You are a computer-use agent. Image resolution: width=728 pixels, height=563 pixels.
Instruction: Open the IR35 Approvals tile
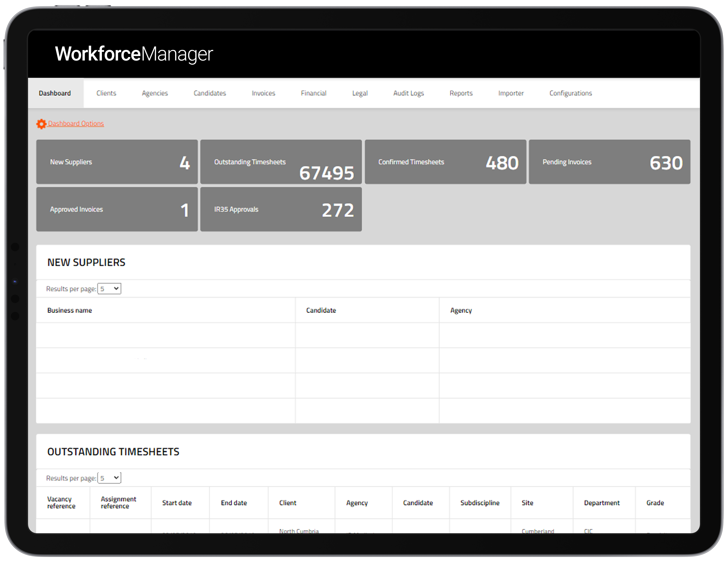coord(281,209)
